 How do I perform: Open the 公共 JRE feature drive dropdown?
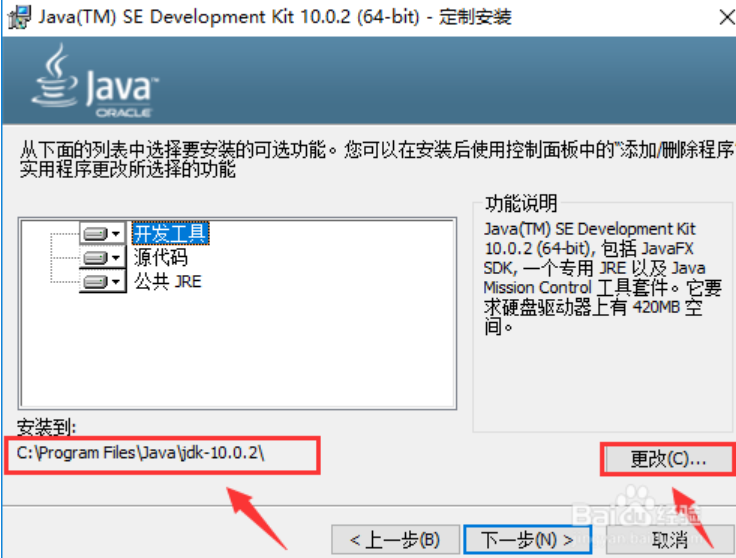102,282
